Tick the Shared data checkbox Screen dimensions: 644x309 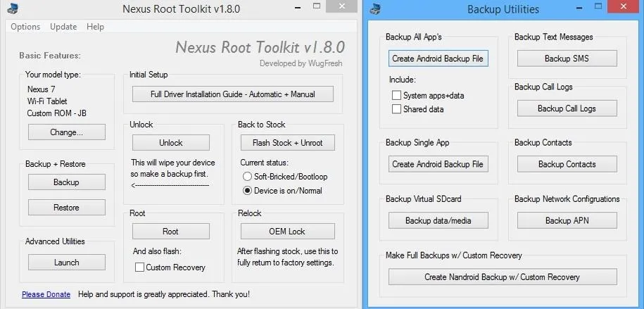[x=397, y=109]
